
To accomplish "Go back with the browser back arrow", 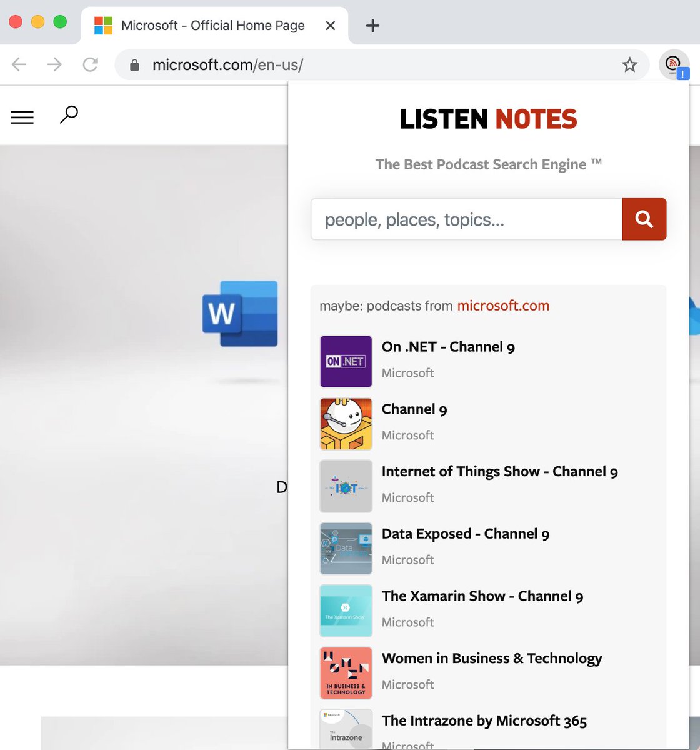I will tap(19, 64).
